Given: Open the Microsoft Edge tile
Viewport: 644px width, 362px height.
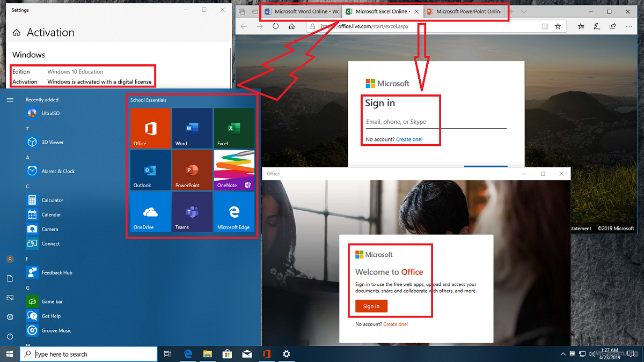Looking at the screenshot, I should coord(234,212).
